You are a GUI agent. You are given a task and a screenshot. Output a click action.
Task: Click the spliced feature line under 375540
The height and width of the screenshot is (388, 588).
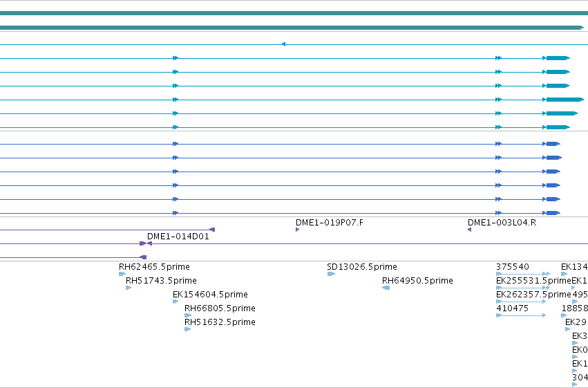[x=523, y=274]
